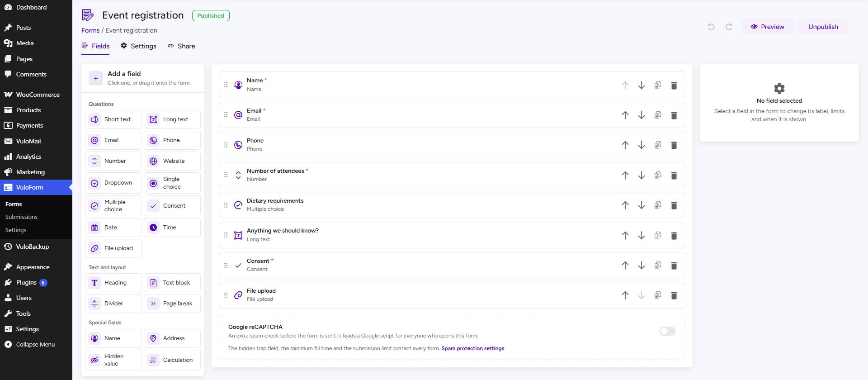The width and height of the screenshot is (868, 380).
Task: Click the Unpublish button
Action: point(823,27)
